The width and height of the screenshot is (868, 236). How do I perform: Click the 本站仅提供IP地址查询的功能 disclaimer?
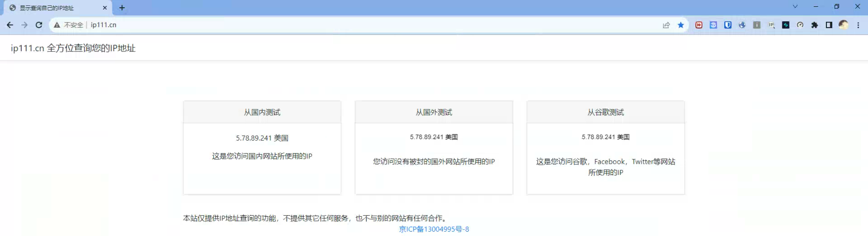click(315, 218)
